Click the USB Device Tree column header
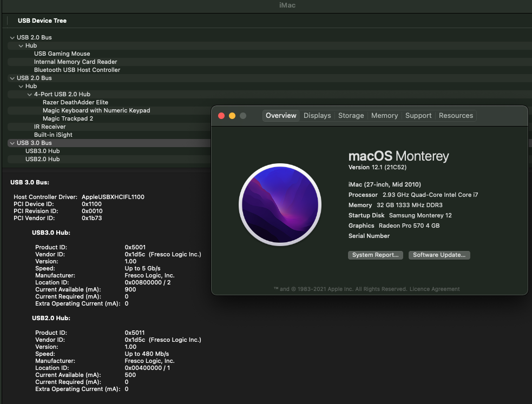The width and height of the screenshot is (532, 404). (42, 21)
